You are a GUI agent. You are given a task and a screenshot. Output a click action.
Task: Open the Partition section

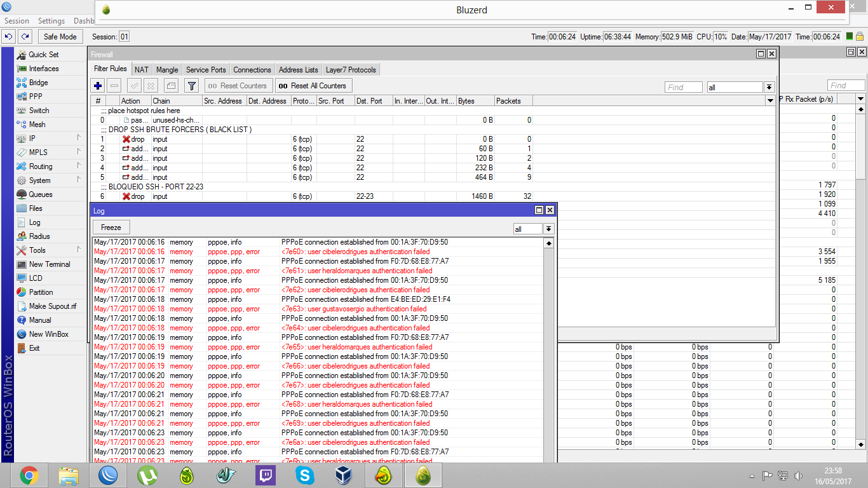41,292
